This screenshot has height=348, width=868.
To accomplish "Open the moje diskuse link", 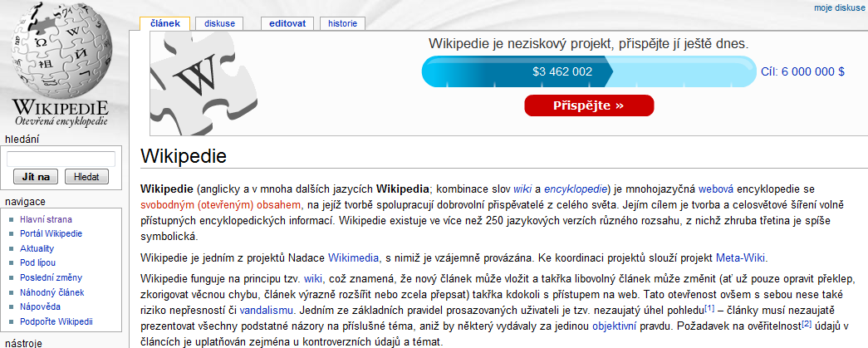I will [837, 7].
